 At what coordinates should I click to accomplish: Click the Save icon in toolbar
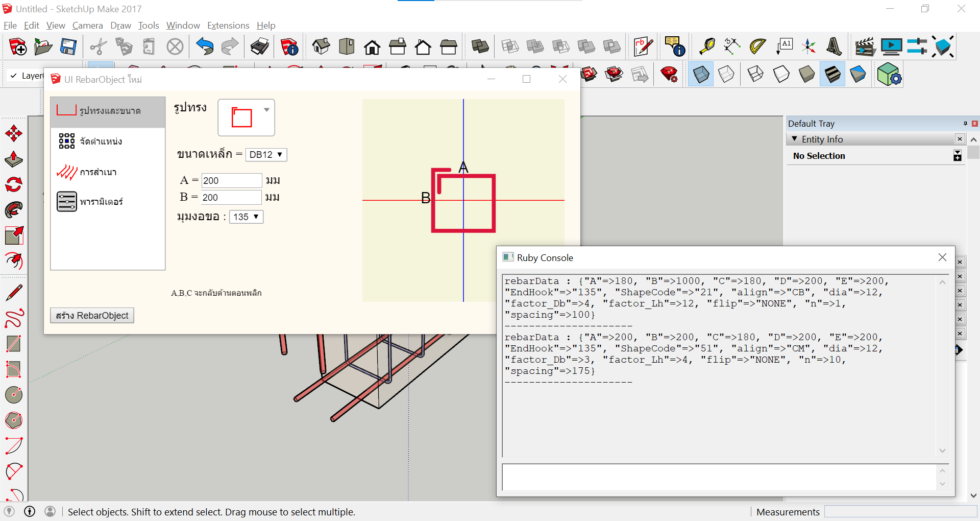pyautogui.click(x=68, y=47)
